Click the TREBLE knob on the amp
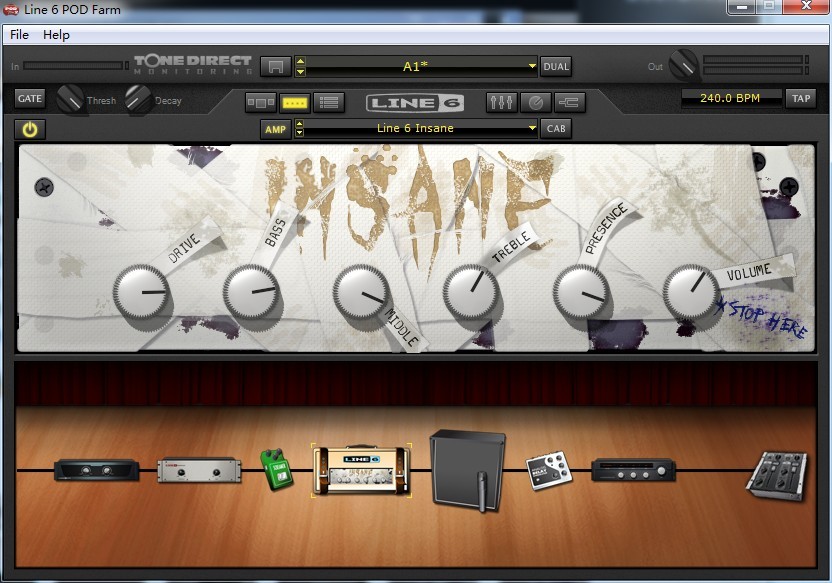Screen dimensions: 832x583 coord(471,292)
